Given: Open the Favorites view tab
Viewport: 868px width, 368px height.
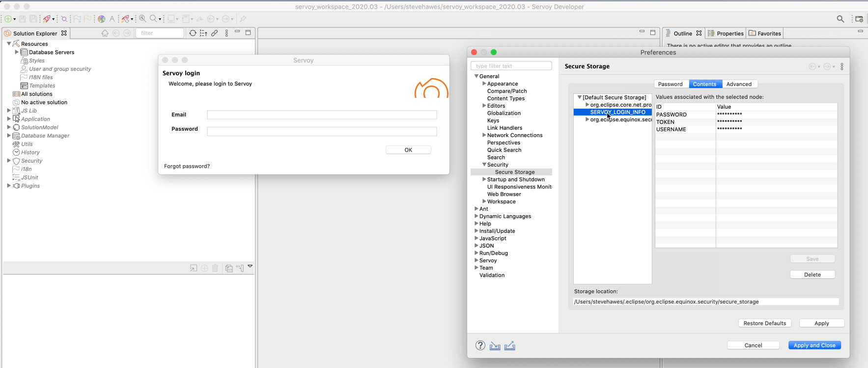Looking at the screenshot, I should 765,33.
